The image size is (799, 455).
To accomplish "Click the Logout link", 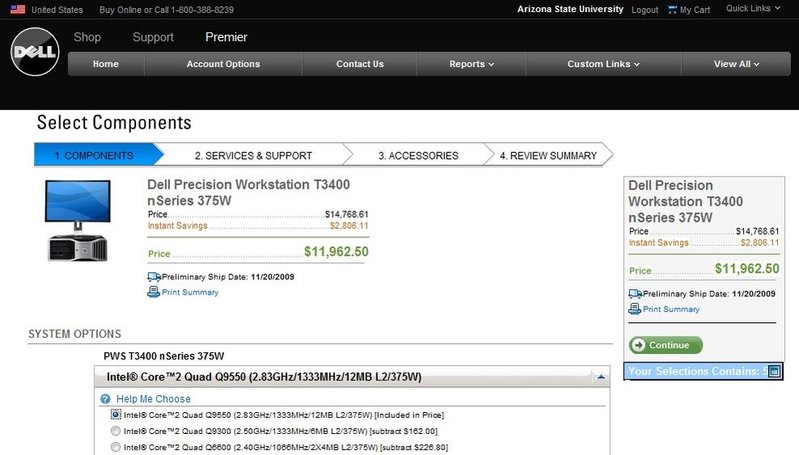I will [x=645, y=10].
